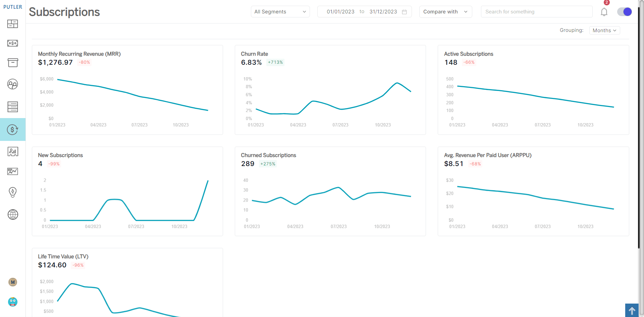Click the end date 31/12/2023
644x317 pixels.
pos(383,12)
